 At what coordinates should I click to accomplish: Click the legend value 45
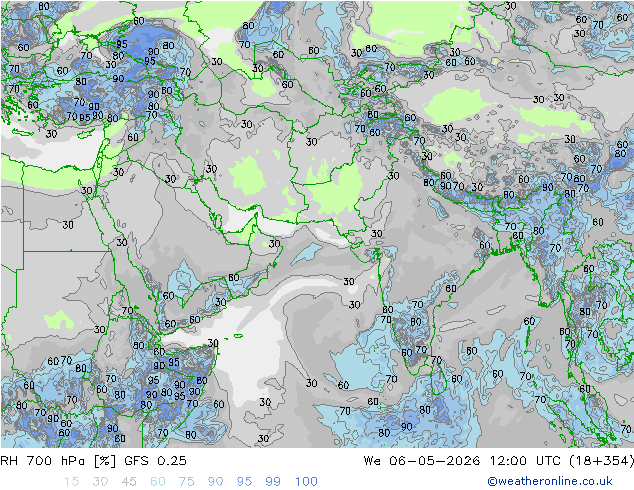129,482
